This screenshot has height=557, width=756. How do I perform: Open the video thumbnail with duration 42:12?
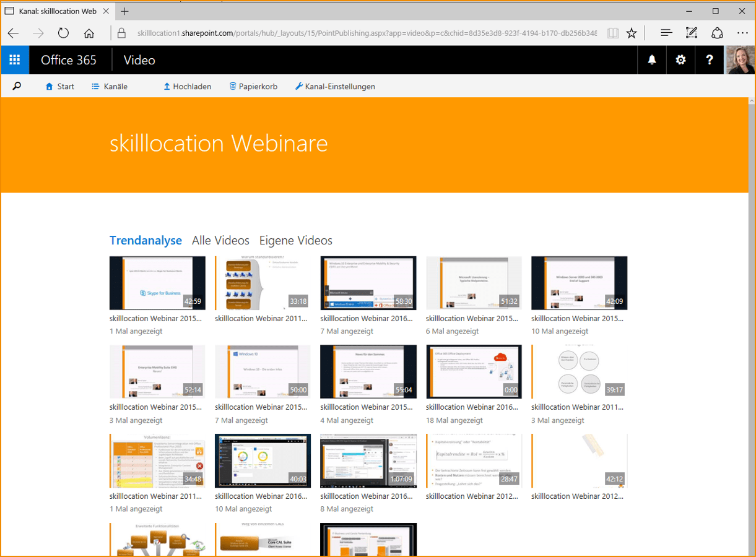(579, 460)
